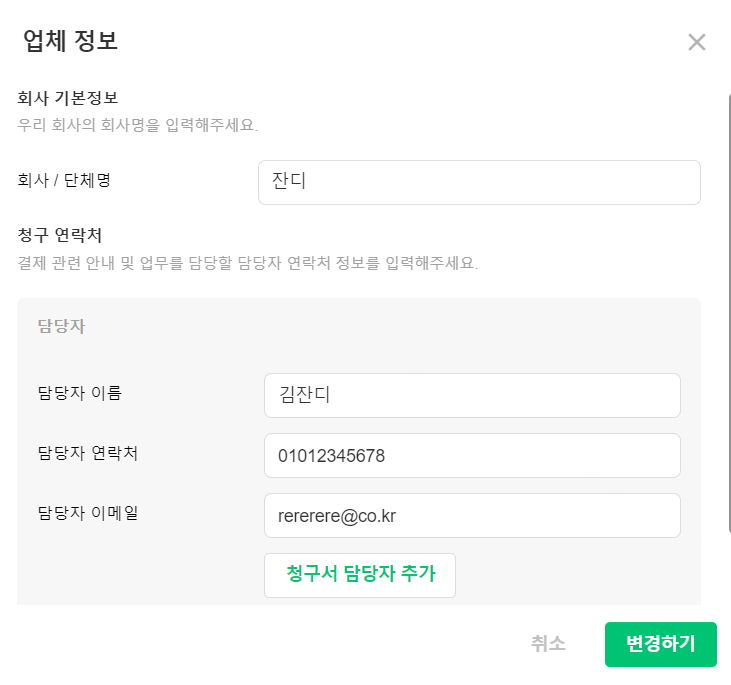
Task: Click the 회사 / 단체명 label
Action: (64, 181)
